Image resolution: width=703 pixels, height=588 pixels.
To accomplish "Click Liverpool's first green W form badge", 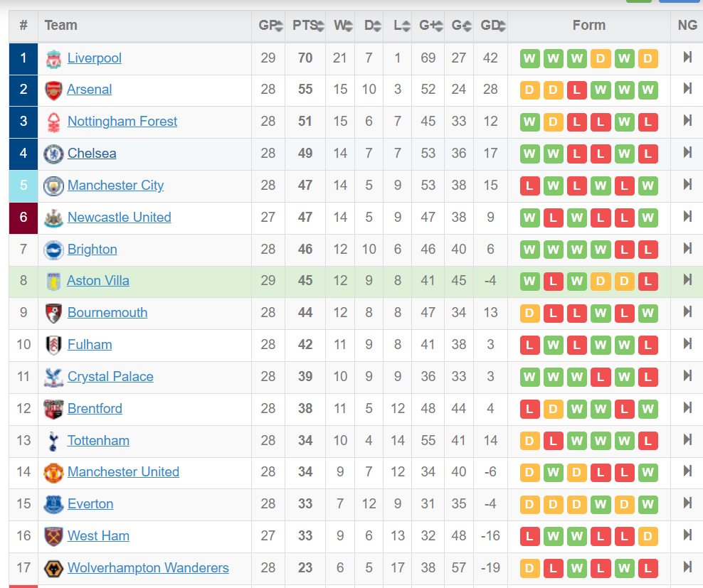I will point(529,59).
